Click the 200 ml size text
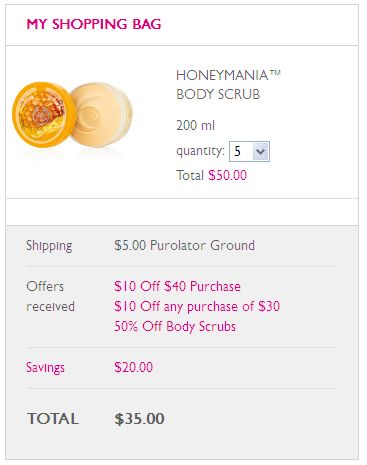Viewport: 367px width, 465px height. [x=195, y=126]
